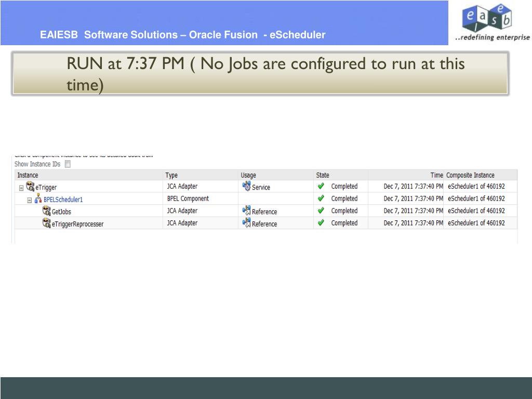Click the EAIESB Software Solutions header text
532x399 pixels.
[182, 35]
